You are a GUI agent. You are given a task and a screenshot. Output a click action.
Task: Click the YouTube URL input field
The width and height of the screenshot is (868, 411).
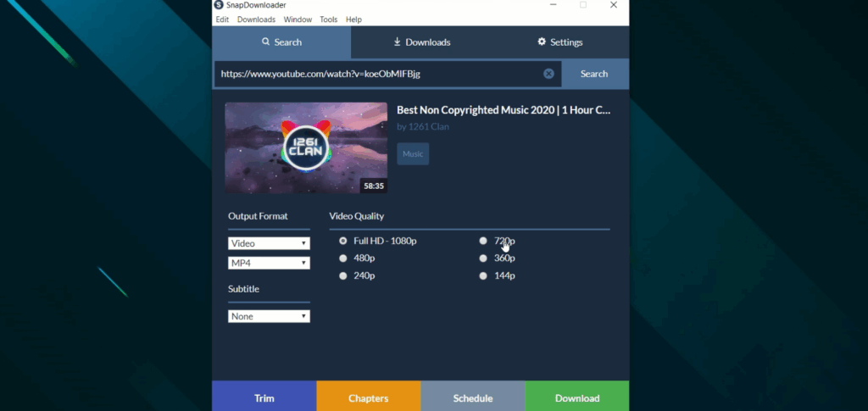pyautogui.click(x=387, y=74)
